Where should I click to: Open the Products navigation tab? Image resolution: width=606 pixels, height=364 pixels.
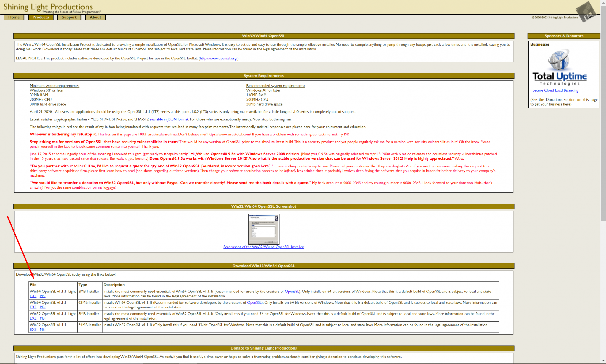(x=41, y=17)
